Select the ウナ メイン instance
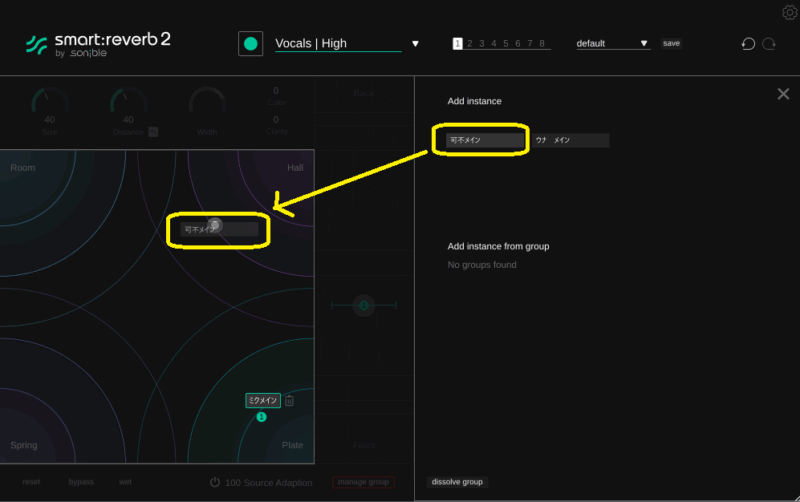This screenshot has width=800, height=502. point(570,140)
